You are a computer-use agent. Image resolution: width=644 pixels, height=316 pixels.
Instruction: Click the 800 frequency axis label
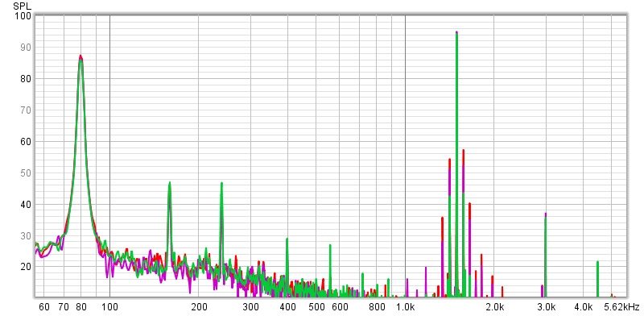(x=377, y=307)
